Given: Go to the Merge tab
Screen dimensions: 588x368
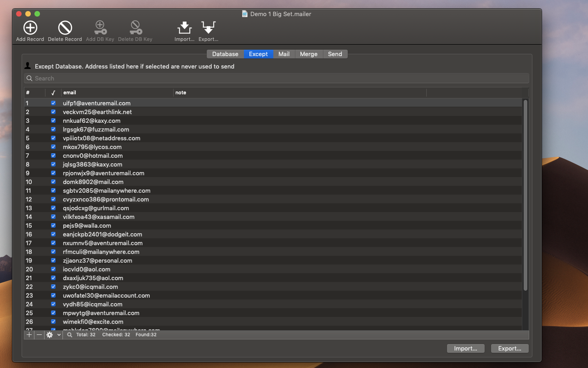Looking at the screenshot, I should [x=309, y=54].
